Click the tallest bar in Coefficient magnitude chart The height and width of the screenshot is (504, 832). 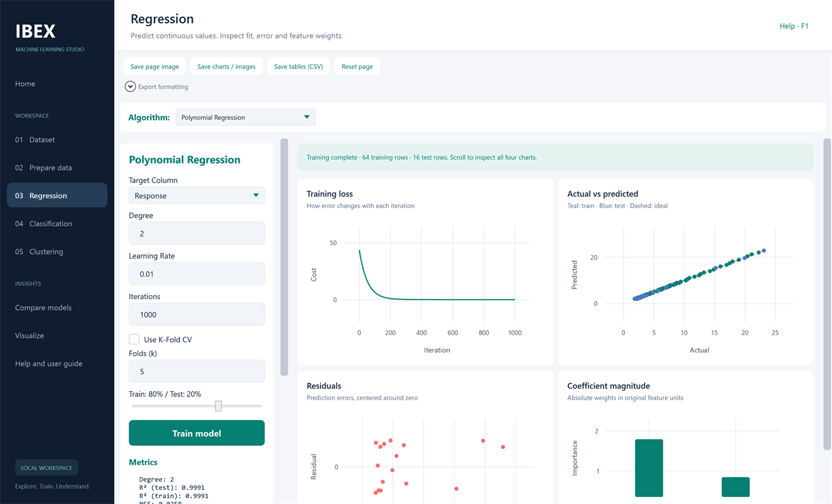pos(649,468)
